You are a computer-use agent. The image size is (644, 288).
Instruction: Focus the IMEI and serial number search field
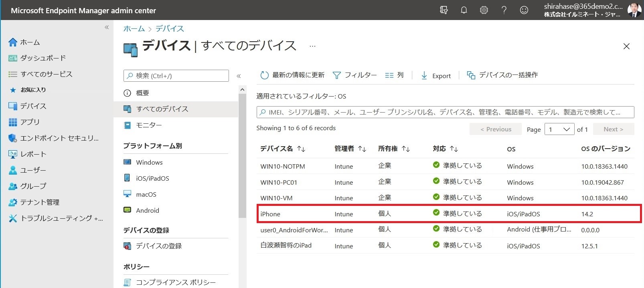pyautogui.click(x=445, y=112)
